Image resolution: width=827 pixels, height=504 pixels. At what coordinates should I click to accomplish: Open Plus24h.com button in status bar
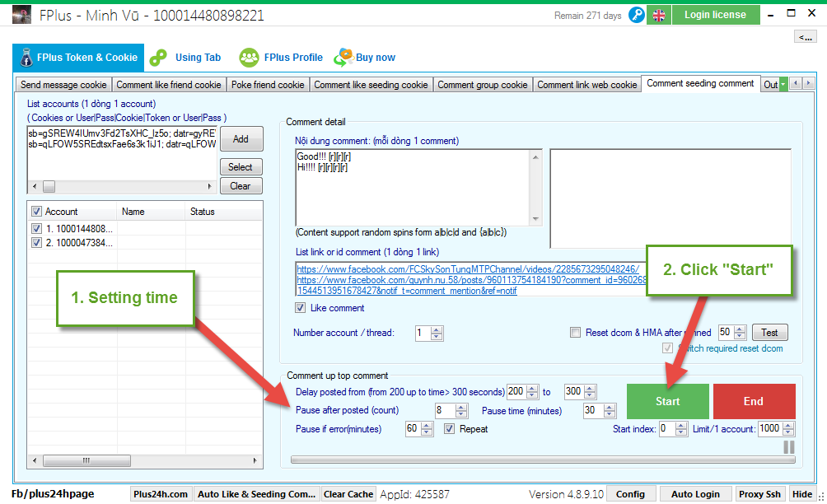pos(161,494)
